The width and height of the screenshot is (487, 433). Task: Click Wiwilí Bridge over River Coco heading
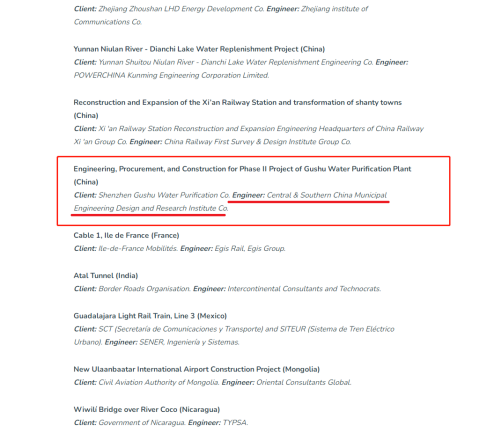coord(147,409)
